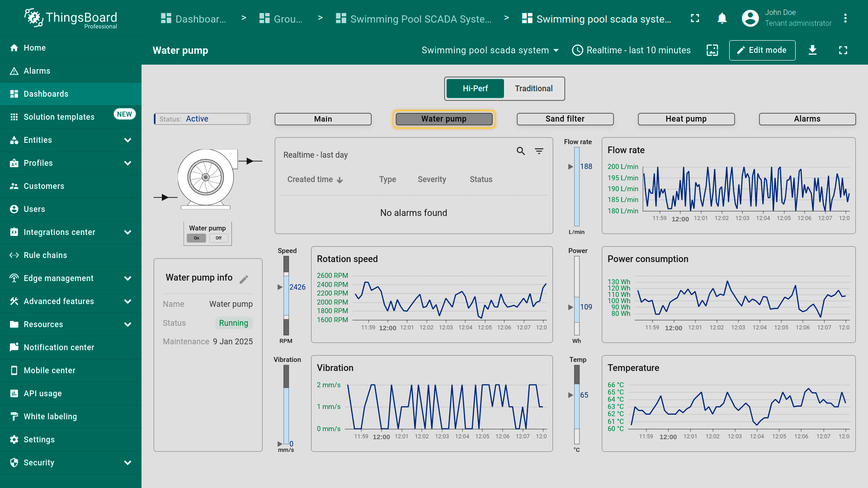
Task: Open the Heat pump page button
Action: (686, 119)
